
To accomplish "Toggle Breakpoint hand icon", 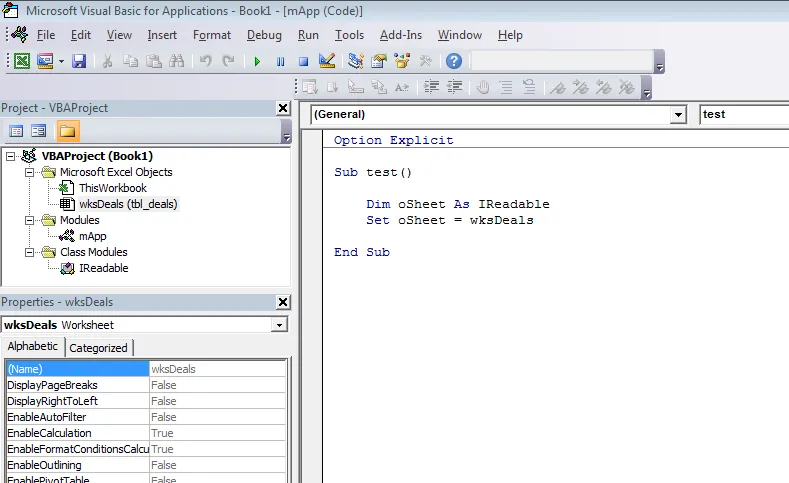I will (483, 87).
